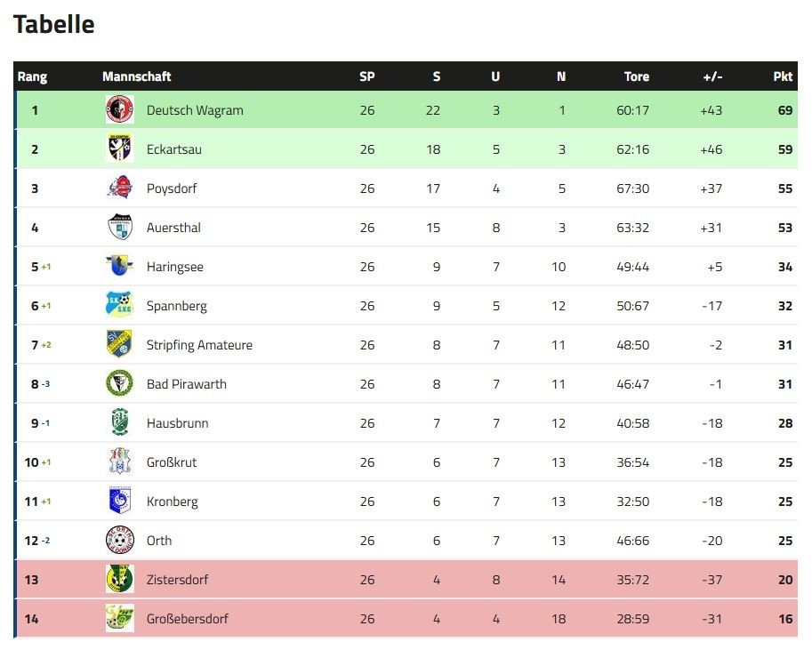The image size is (812, 650).
Task: Click the Haringsee club logo
Action: pos(120,266)
